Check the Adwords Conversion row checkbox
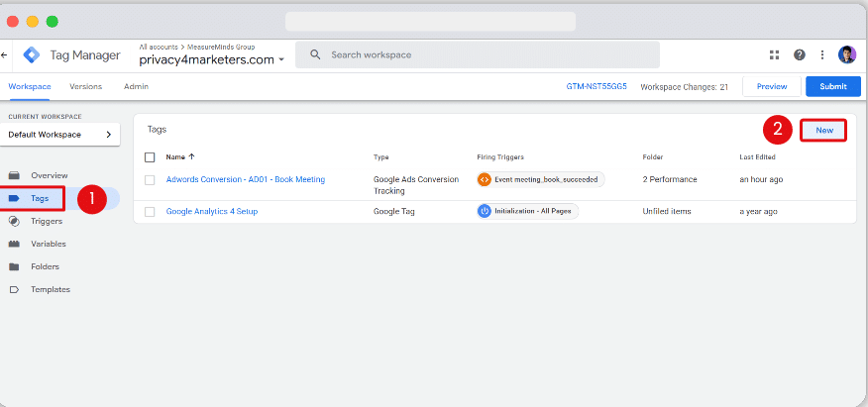 point(150,179)
